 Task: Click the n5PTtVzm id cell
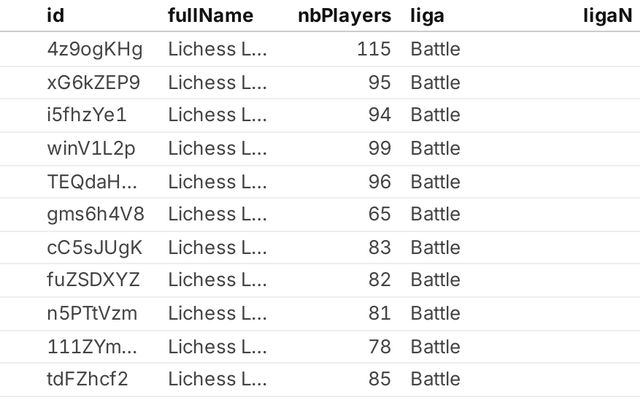tap(92, 313)
